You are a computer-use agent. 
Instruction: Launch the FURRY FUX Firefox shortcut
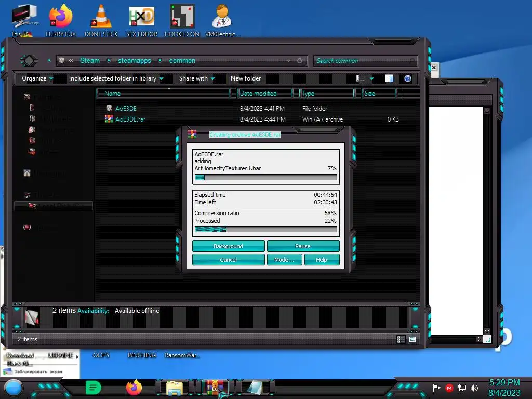[61, 20]
